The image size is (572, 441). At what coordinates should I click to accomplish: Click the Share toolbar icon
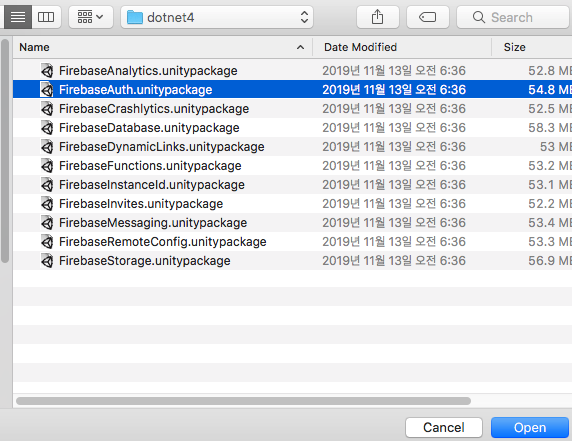(x=378, y=17)
